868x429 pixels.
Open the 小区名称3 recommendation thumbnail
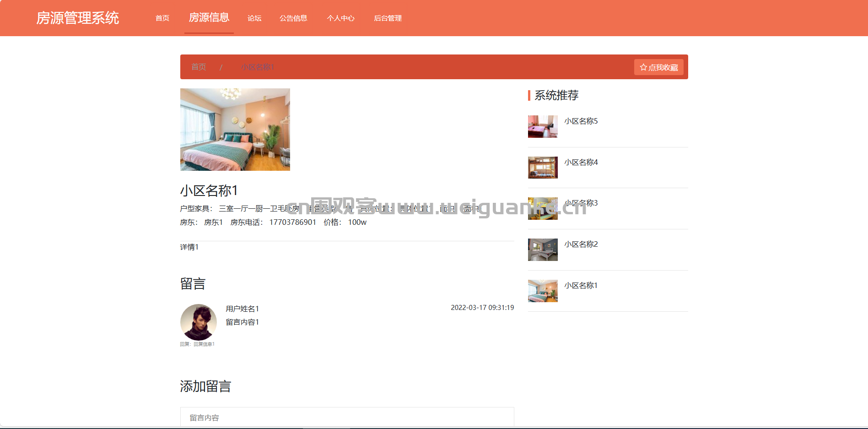tap(543, 208)
